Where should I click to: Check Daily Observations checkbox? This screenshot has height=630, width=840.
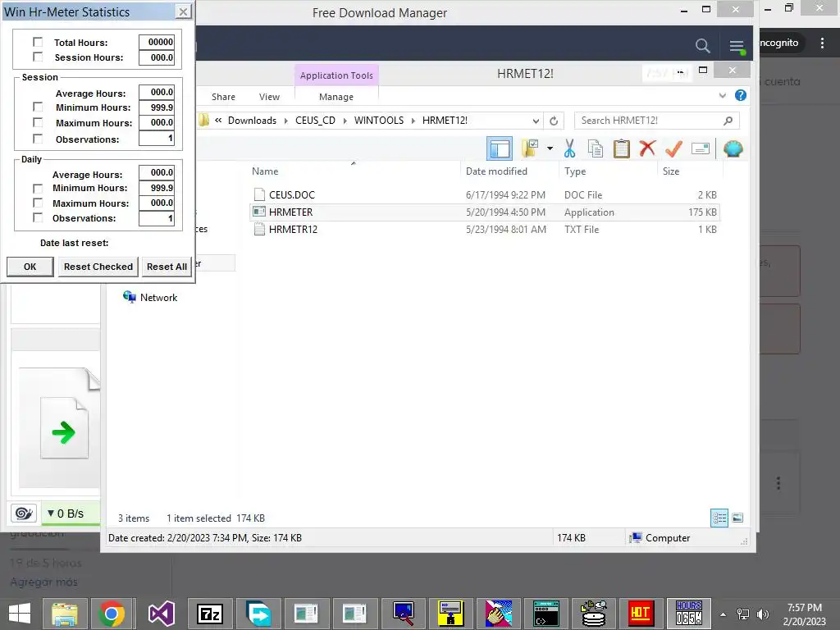coord(38,217)
